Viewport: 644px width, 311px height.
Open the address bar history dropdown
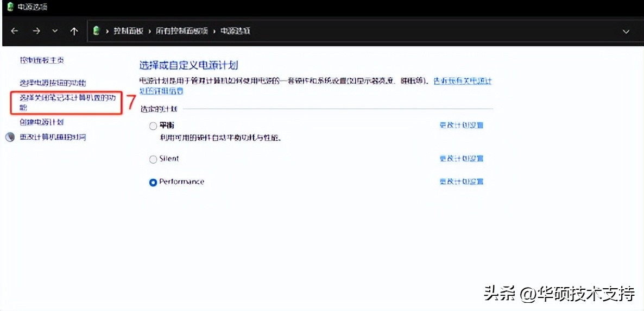pyautogui.click(x=626, y=32)
